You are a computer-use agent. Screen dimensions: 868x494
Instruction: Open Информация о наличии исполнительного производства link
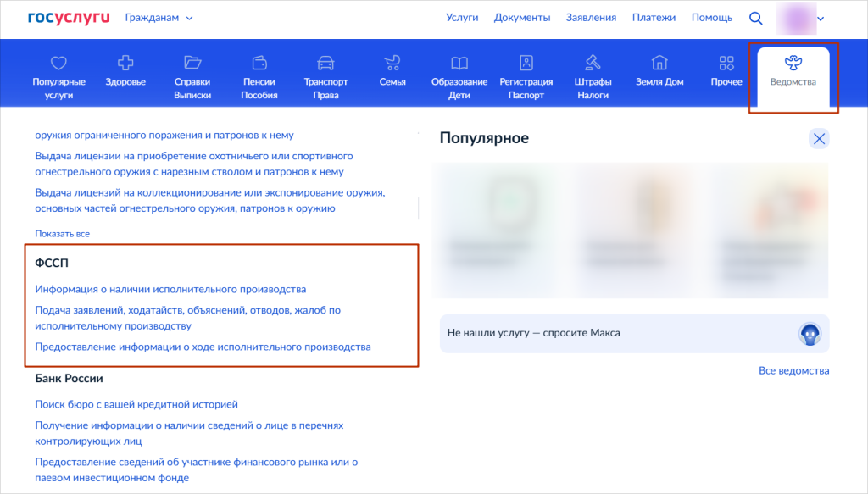click(x=170, y=289)
